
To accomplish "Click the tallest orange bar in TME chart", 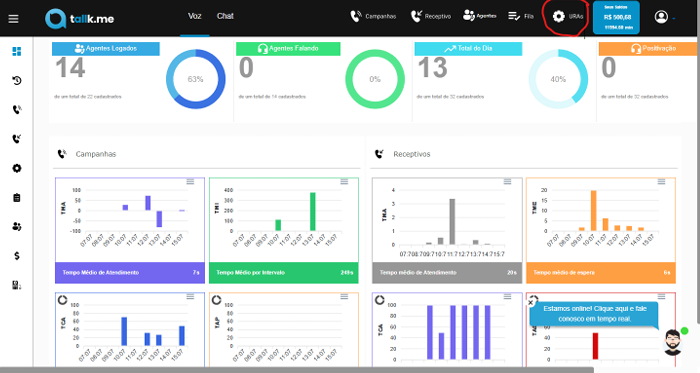I will [x=593, y=211].
